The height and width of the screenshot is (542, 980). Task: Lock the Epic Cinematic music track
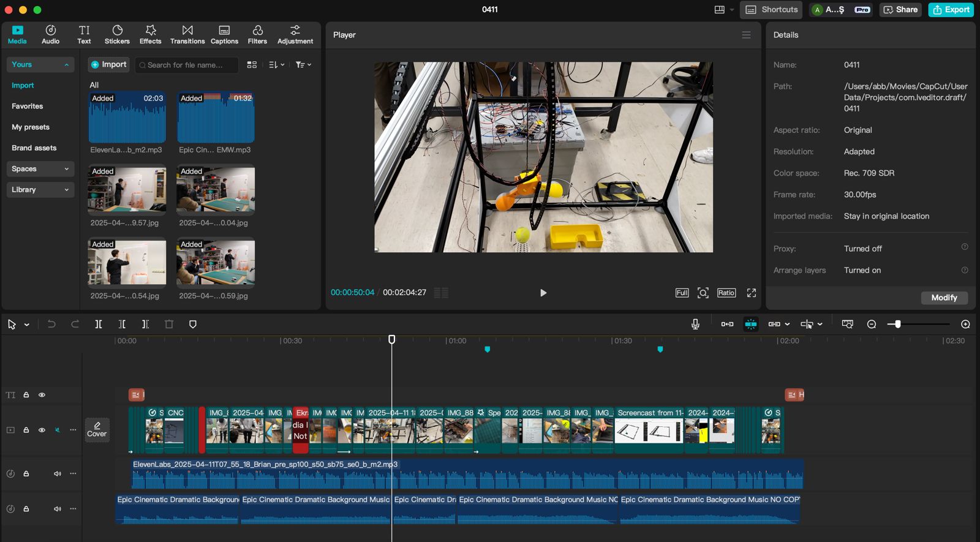point(26,508)
